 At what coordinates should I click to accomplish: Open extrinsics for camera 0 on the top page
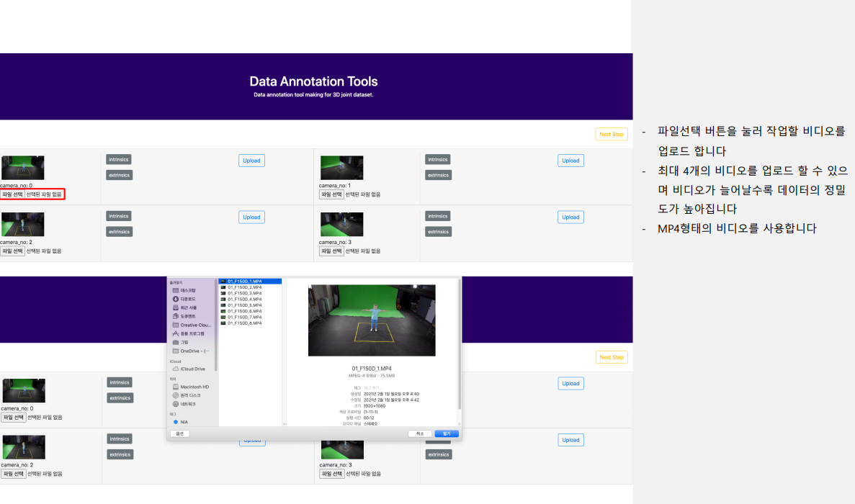[x=120, y=175]
